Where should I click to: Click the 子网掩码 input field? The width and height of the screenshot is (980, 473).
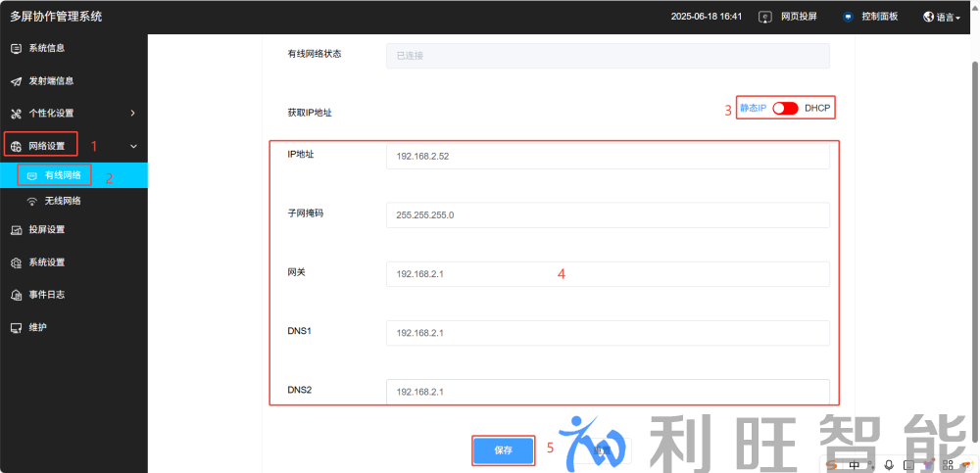pos(608,214)
